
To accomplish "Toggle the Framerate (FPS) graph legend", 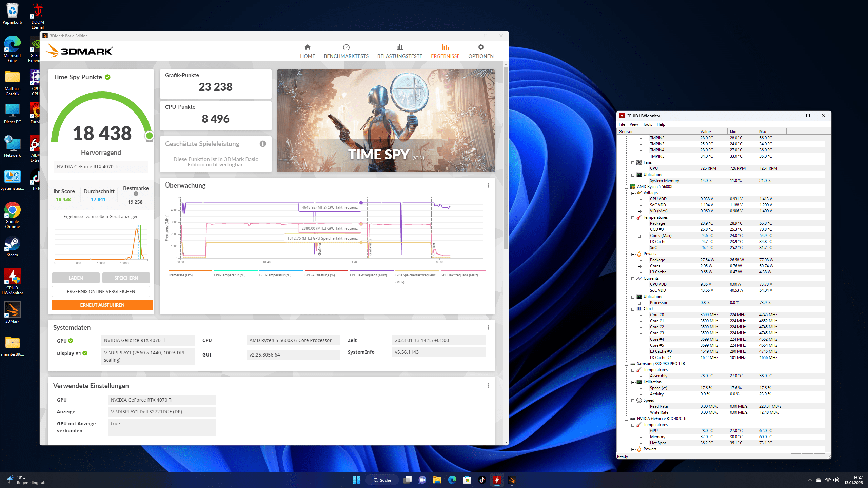I will pyautogui.click(x=190, y=273).
